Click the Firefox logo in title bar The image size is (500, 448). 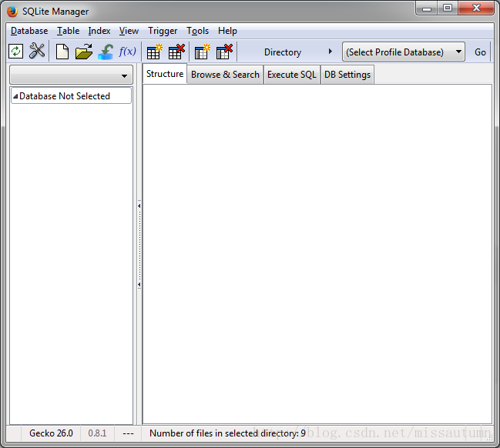(x=12, y=12)
